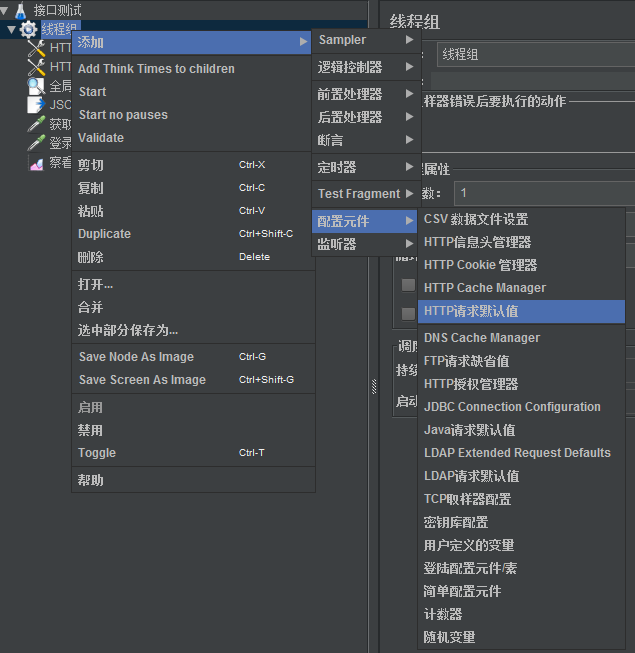This screenshot has width=635, height=653.
Task: Add HTTP Cookie 管理器
Action: [521, 265]
